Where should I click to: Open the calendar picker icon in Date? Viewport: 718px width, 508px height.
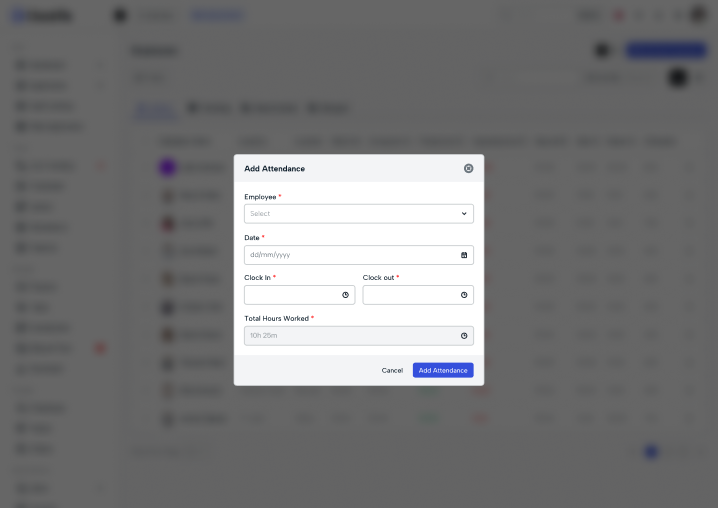tap(464, 255)
